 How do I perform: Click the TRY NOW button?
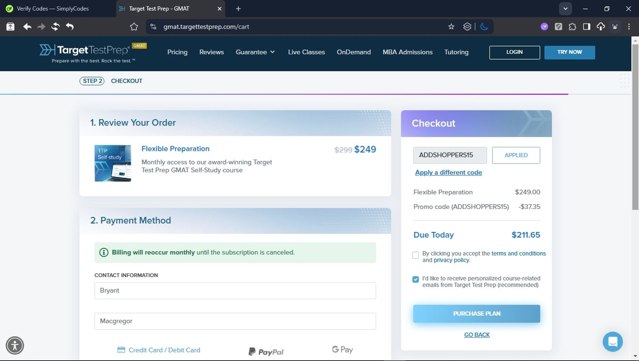tap(569, 52)
